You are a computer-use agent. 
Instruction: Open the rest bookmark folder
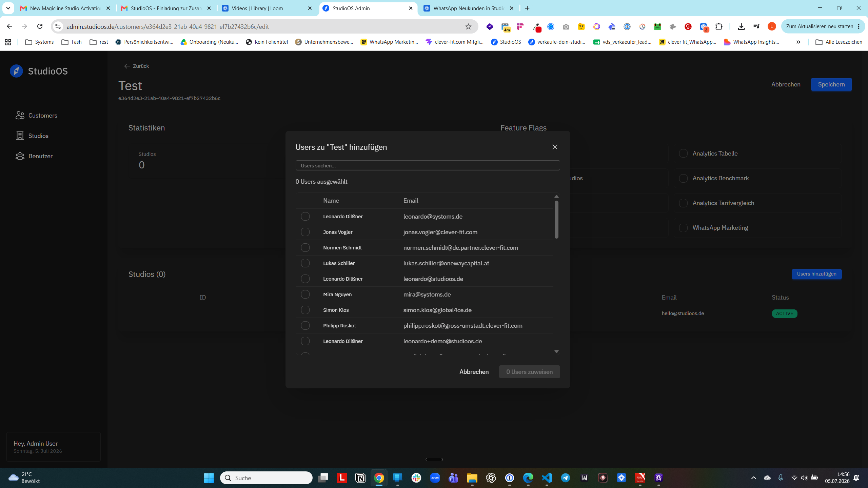[x=99, y=42]
